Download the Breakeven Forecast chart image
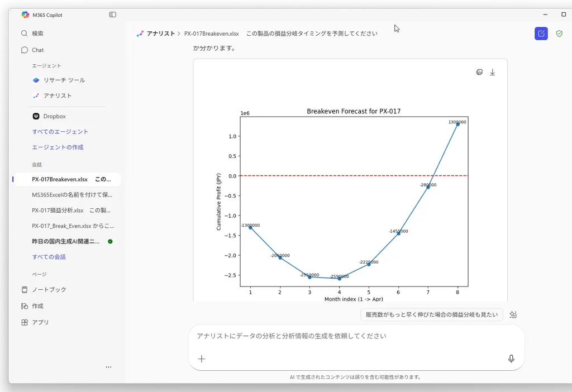This screenshot has height=392, width=572. tap(493, 72)
